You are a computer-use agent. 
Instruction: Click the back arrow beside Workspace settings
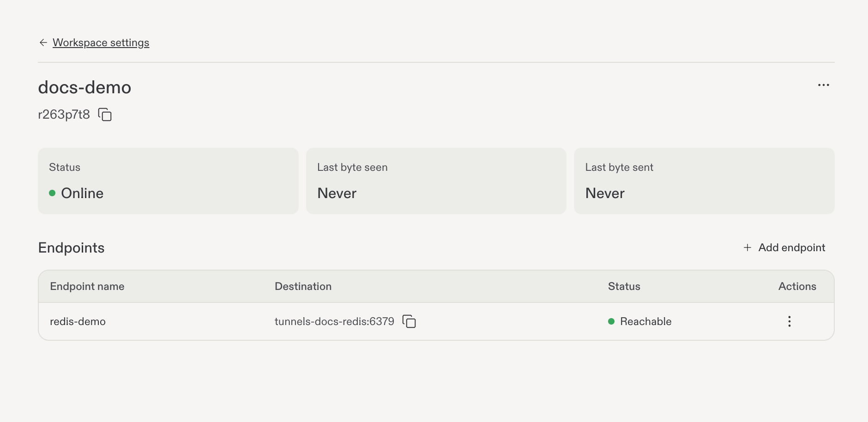coord(43,42)
